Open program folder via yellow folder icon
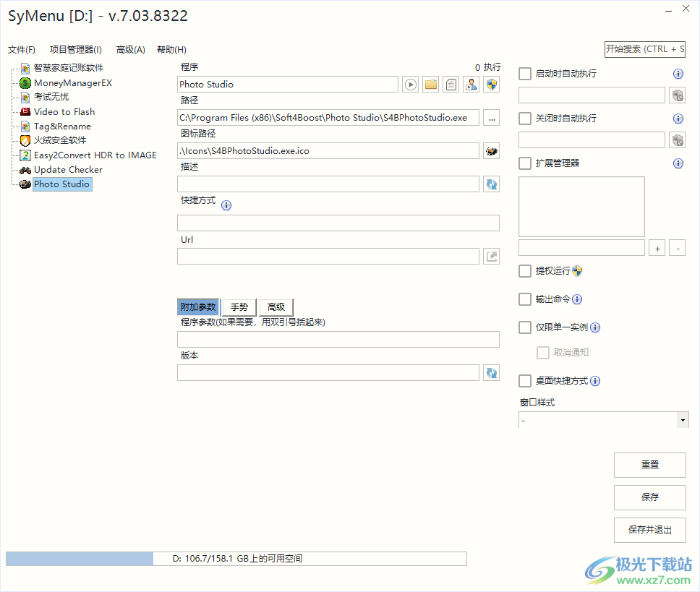This screenshot has width=700, height=592. 431,85
